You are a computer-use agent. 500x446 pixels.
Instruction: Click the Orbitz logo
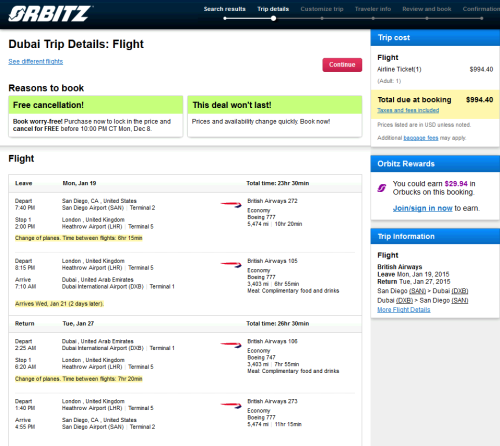tap(49, 14)
